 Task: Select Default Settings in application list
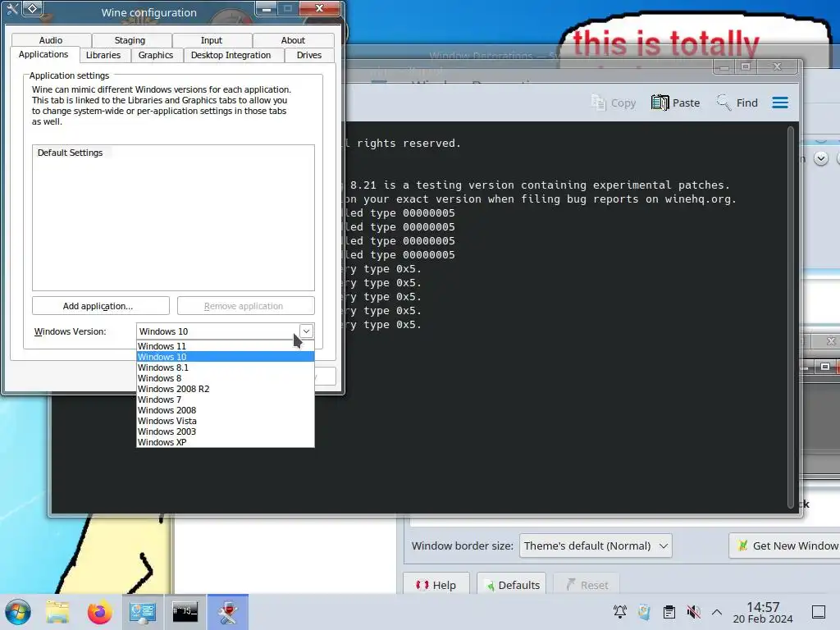[71, 153]
